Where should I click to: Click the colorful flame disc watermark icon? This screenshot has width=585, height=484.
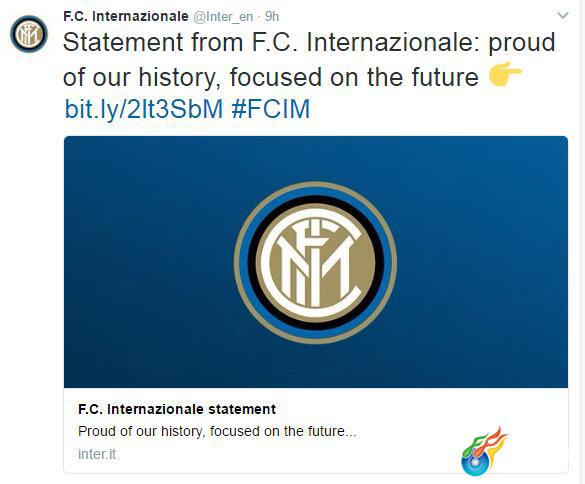coord(484,452)
